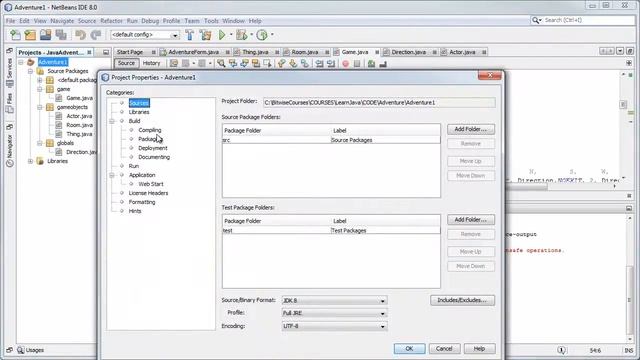Click the Help button in dialog
640x360 pixels.
[x=479, y=349]
